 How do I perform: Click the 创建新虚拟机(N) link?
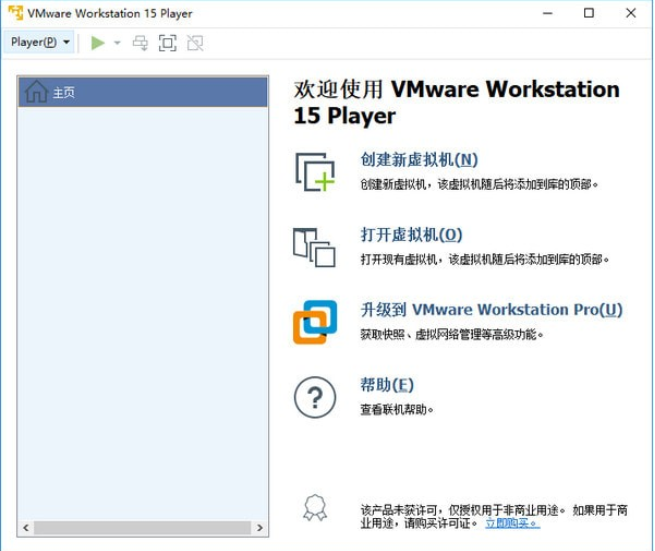(419, 160)
